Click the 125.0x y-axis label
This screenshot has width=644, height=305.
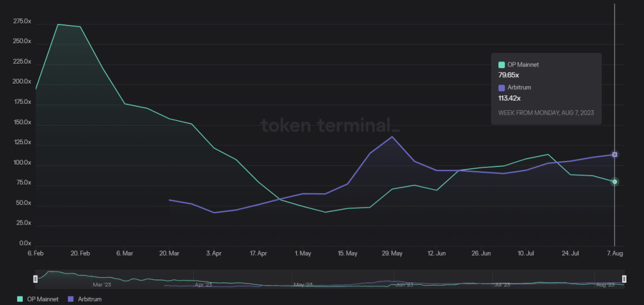(22, 143)
